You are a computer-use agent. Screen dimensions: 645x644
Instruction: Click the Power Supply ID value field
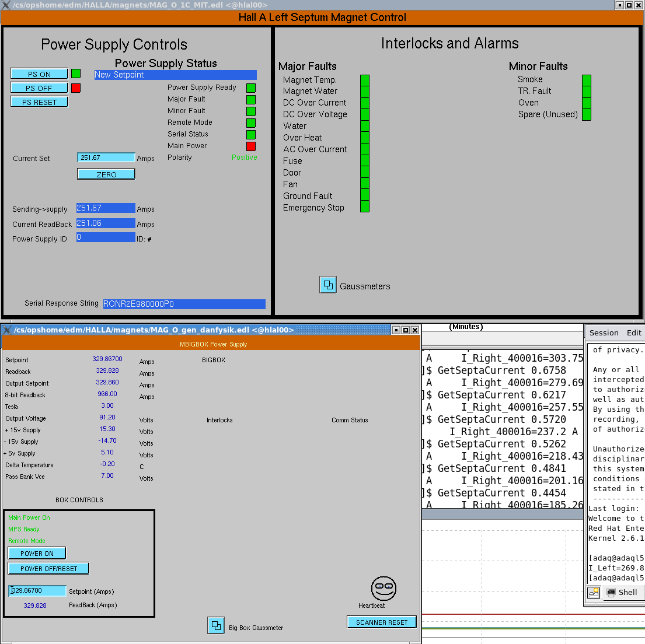point(106,237)
